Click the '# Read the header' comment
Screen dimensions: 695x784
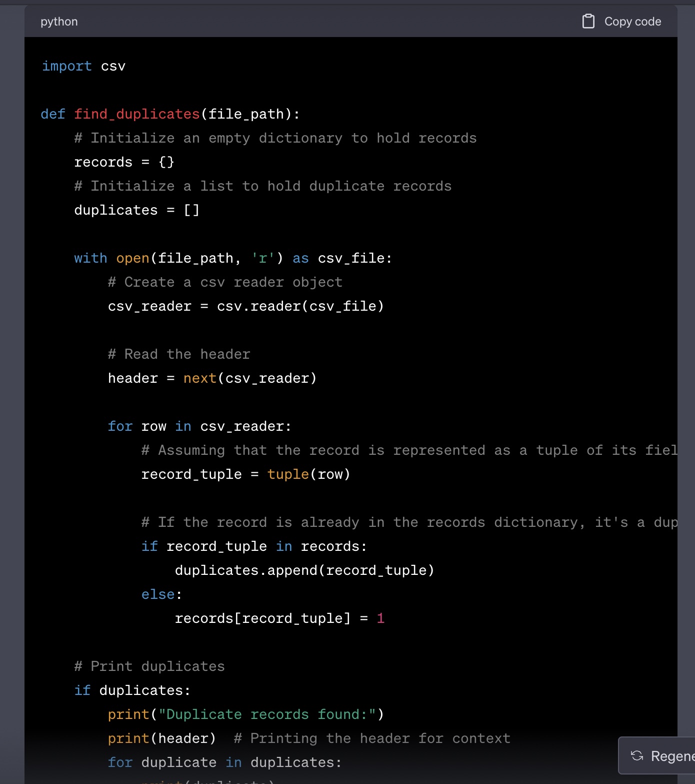tap(179, 354)
